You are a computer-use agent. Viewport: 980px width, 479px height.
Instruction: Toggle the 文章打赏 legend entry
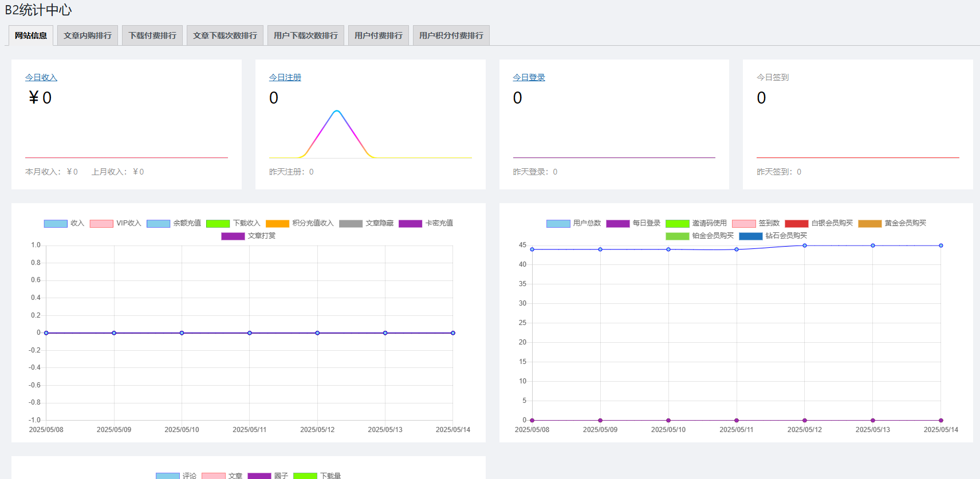(x=248, y=236)
